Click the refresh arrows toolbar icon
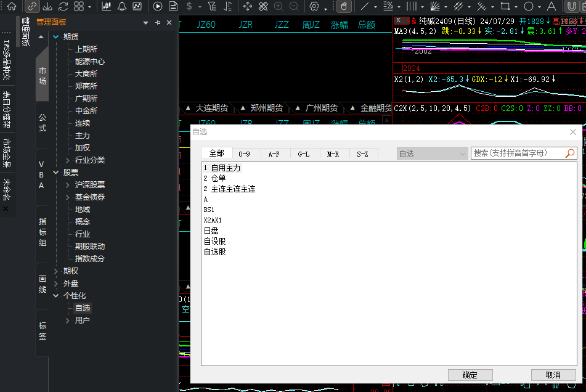586x392 pixels. click(63, 6)
